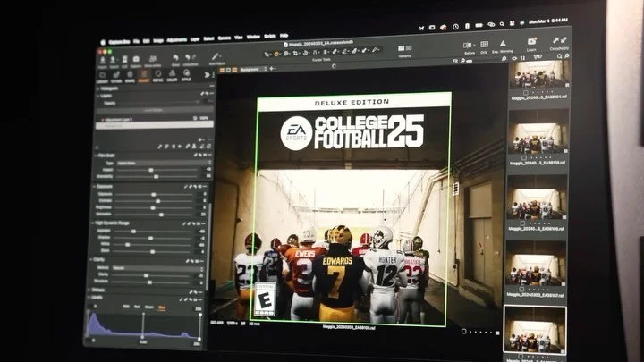644x362 pixels.
Task: Open the tool tabs overflow chevron
Action: coord(207,75)
